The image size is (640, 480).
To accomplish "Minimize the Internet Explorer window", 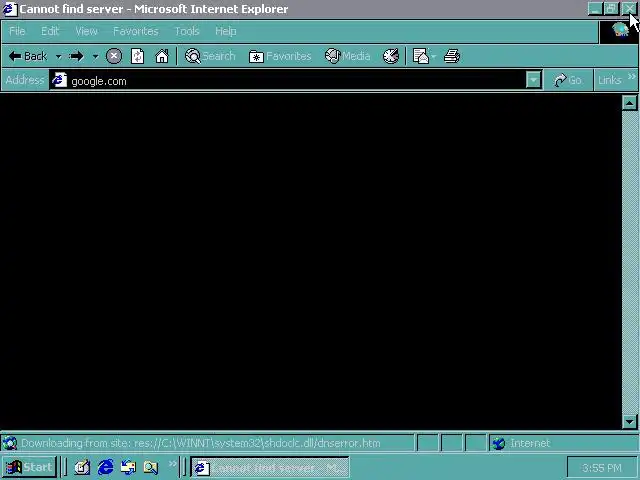I will tap(595, 9).
